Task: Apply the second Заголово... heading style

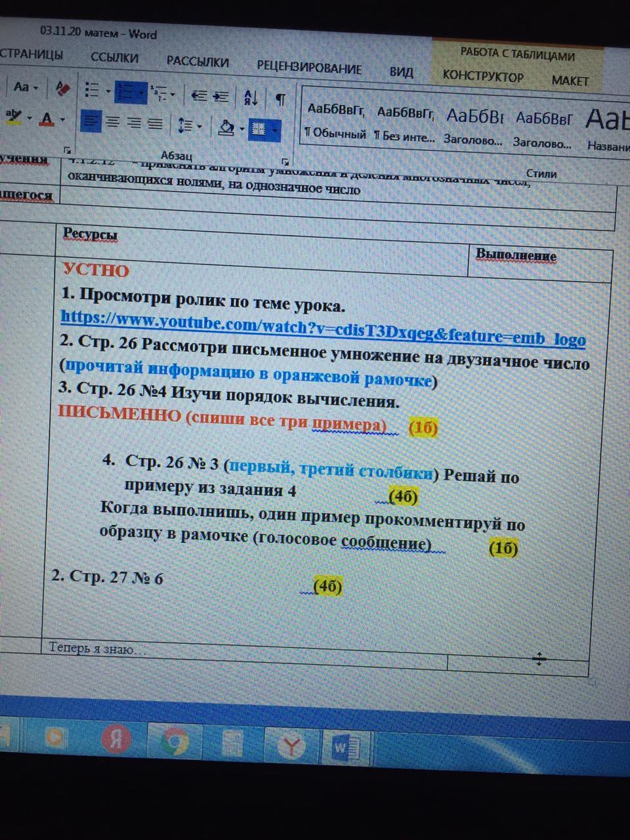Action: [x=543, y=131]
